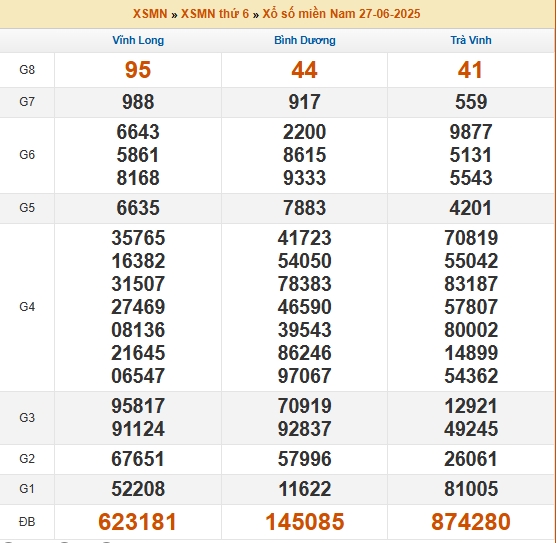
Task: Click G1 number 11622
Action: (x=304, y=489)
